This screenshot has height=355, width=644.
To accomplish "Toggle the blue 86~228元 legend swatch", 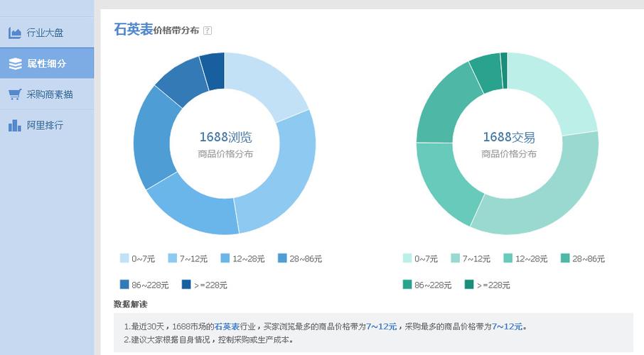I will [x=124, y=285].
